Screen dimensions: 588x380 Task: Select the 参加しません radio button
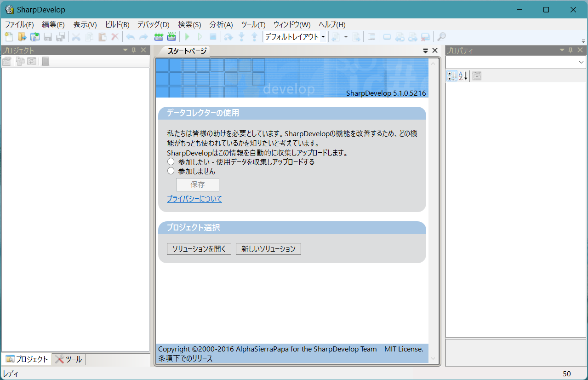(x=171, y=171)
